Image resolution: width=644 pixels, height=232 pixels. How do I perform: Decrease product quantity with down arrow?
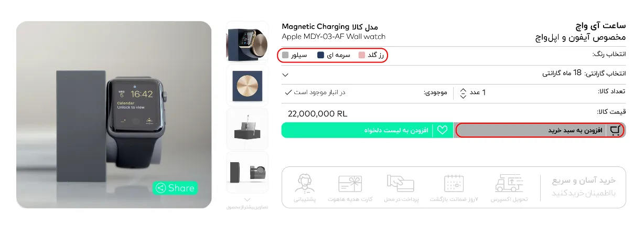pos(463,96)
